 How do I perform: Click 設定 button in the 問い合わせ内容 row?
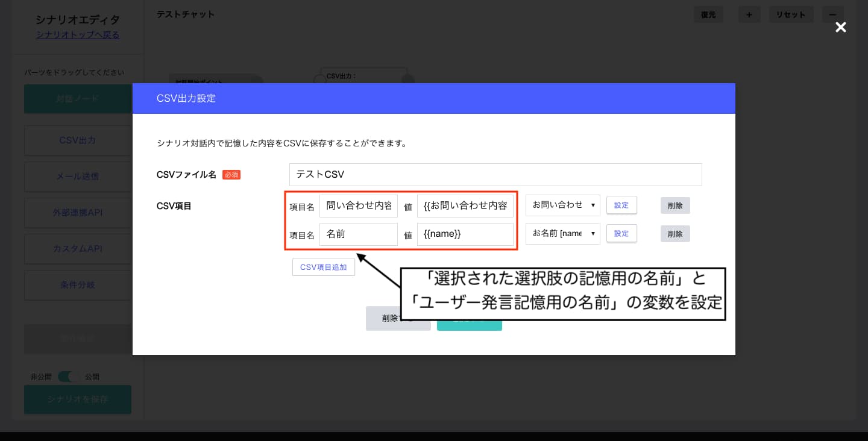pos(621,205)
